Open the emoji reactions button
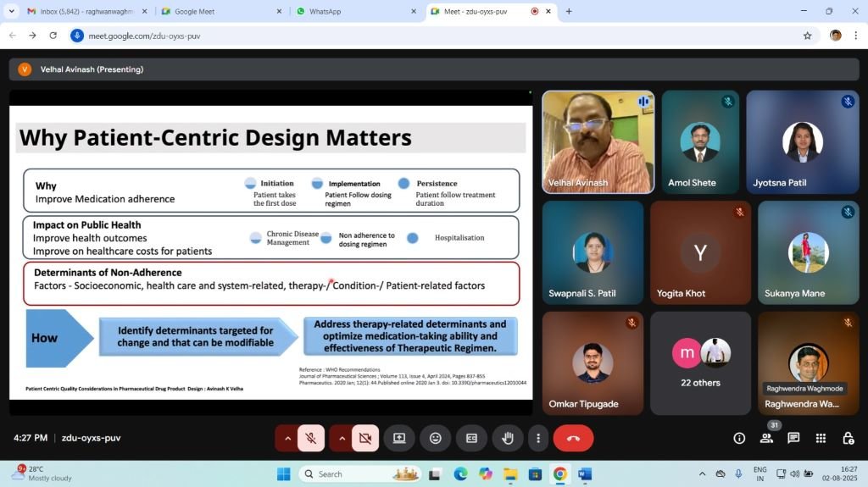This screenshot has width=868, height=487. [436, 438]
